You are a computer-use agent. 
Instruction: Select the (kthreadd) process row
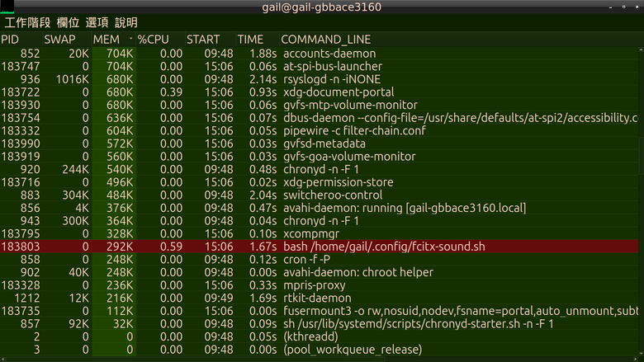[320, 336]
